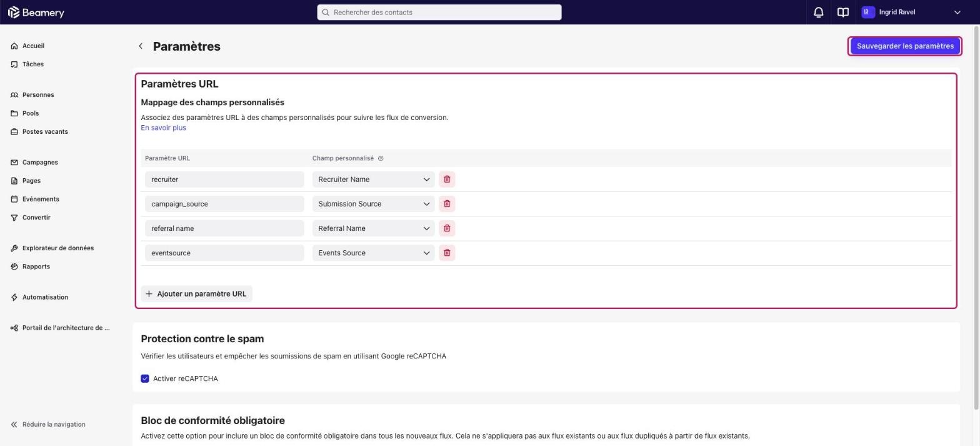
Task: Click the Automatisation lightning icon
Action: 14,297
